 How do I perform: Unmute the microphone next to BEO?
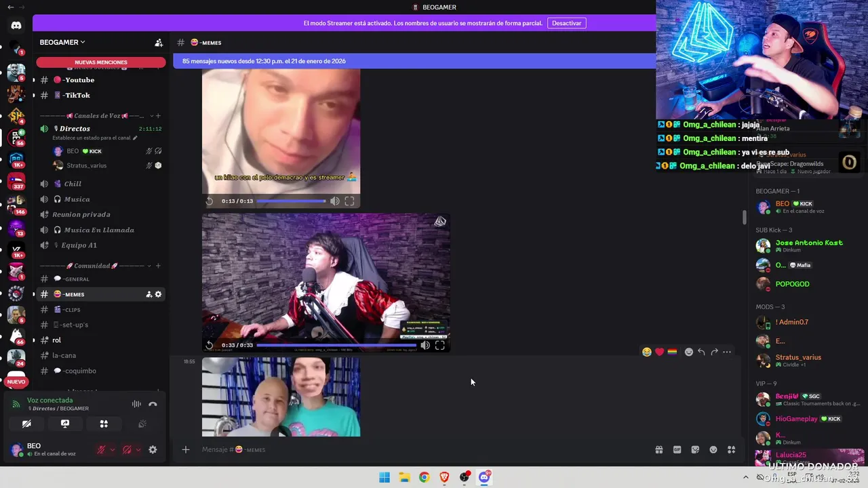tap(101, 449)
